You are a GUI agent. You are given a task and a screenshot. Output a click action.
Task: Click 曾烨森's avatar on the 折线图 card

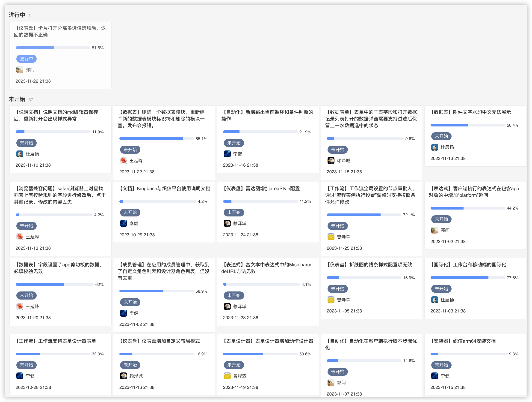[331, 300]
